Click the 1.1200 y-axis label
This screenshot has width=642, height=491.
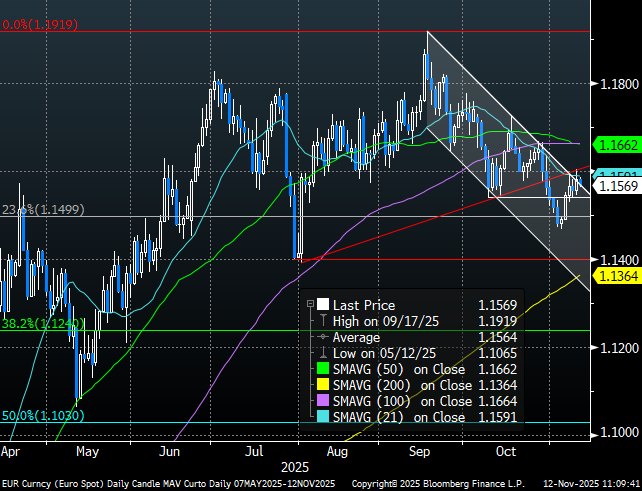click(x=619, y=348)
